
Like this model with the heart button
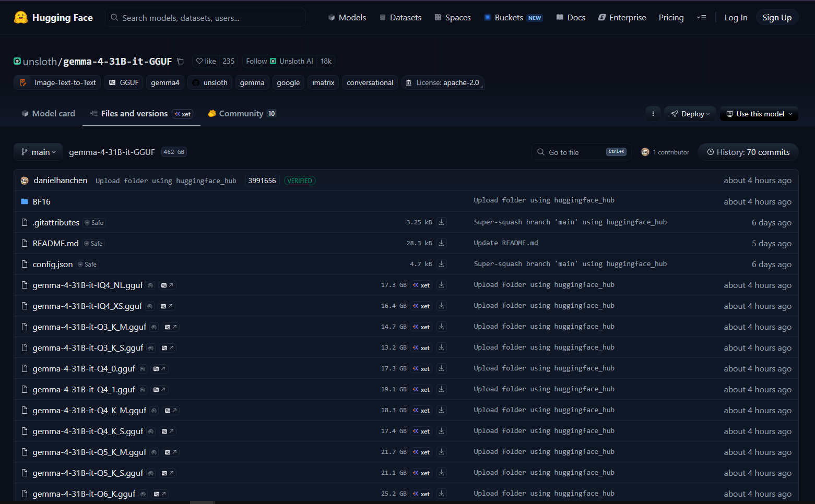pos(206,61)
